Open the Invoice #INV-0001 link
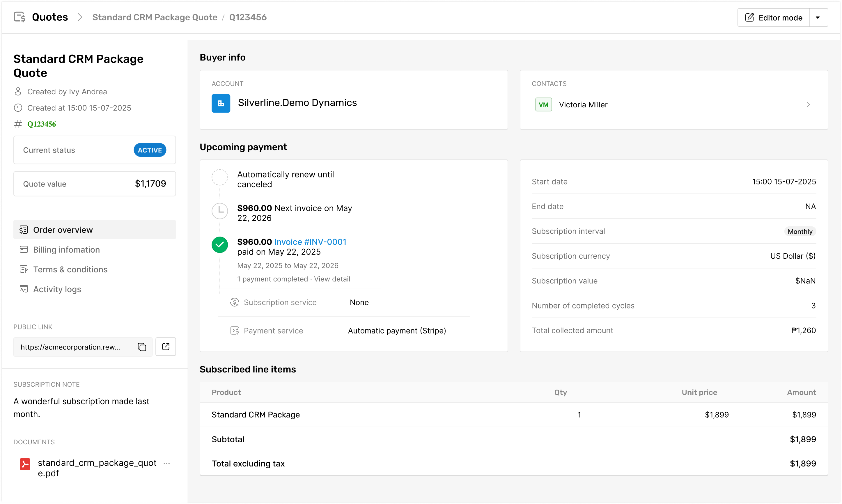 tap(310, 242)
